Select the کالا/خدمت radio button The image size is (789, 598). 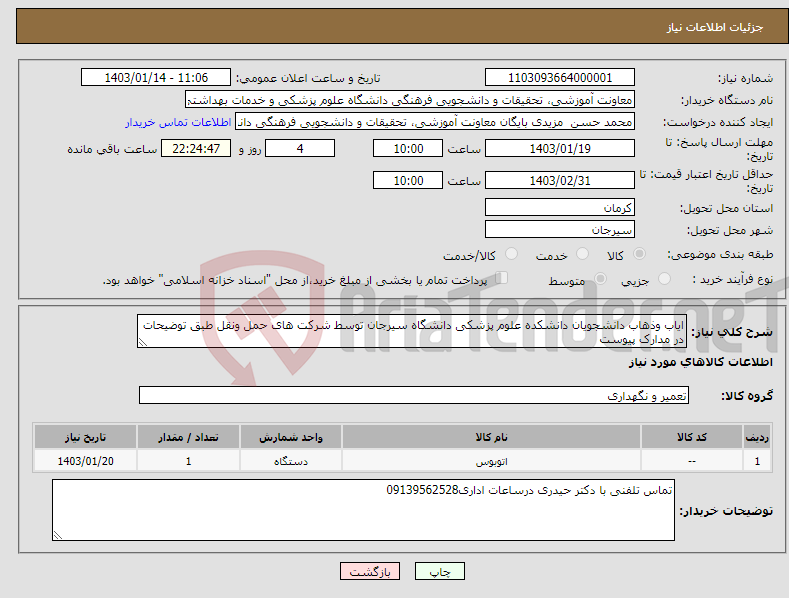511,254
